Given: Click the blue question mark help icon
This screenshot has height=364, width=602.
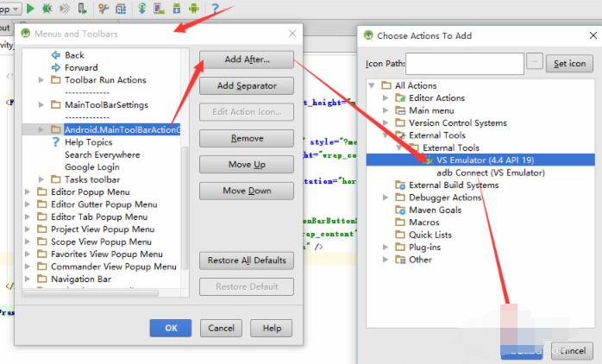Looking at the screenshot, I should click(215, 8).
